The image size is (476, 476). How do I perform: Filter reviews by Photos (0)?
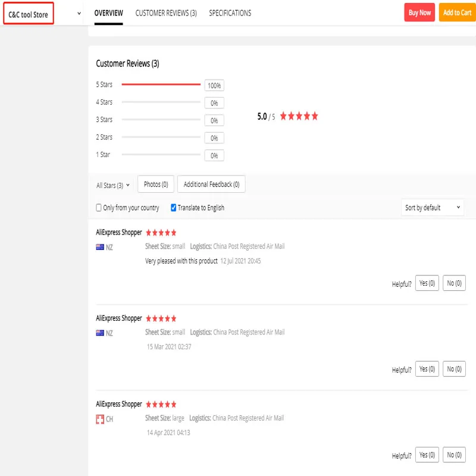point(156,184)
